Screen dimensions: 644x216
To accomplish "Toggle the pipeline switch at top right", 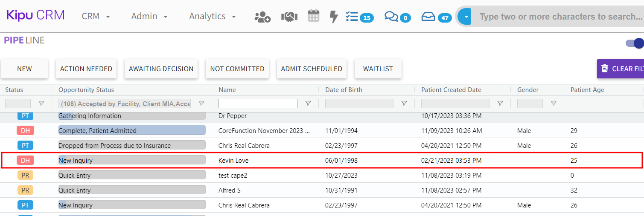I will (635, 43).
